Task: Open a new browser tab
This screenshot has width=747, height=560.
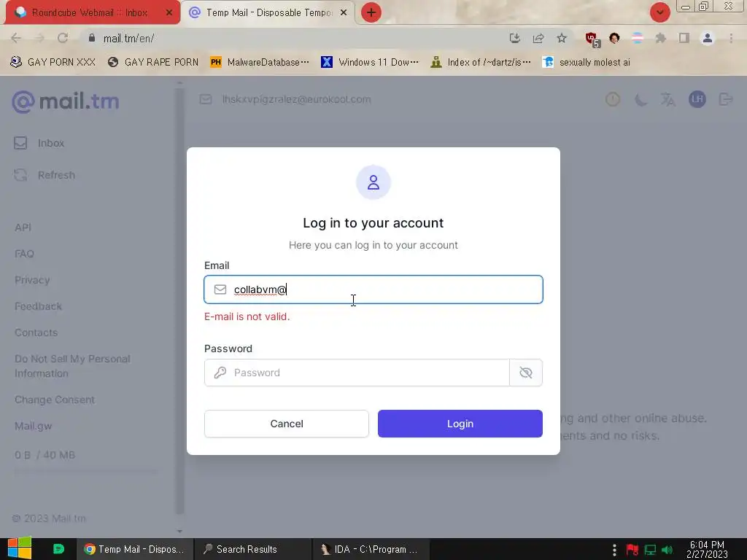Action: [x=371, y=12]
